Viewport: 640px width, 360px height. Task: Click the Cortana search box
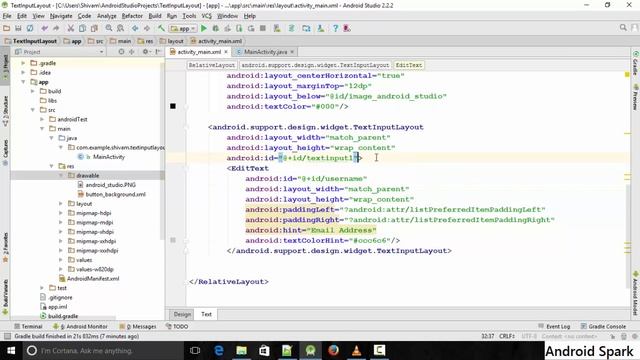pyautogui.click(x=103, y=351)
